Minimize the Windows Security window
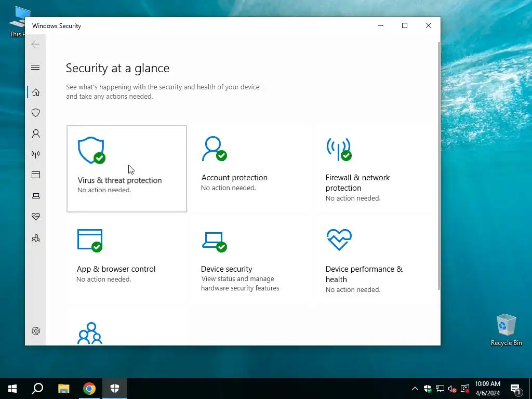 [x=381, y=26]
